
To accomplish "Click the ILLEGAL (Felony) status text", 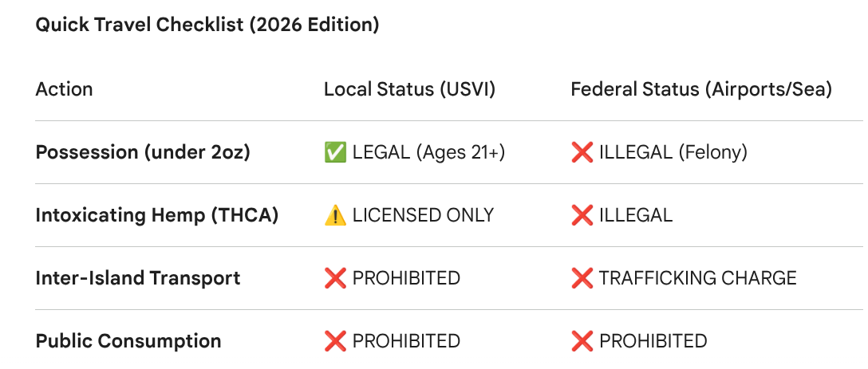I will point(673,152).
